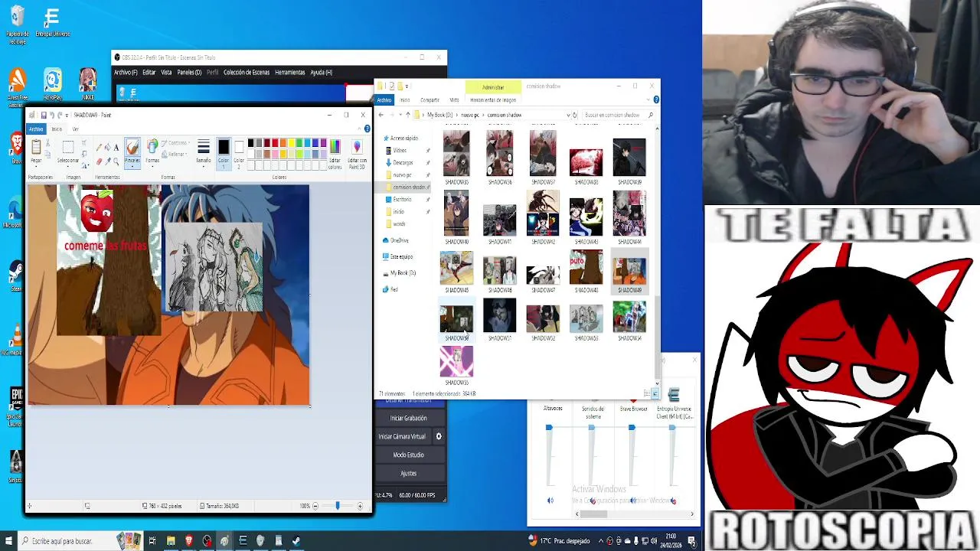
Task: Open the recent locations dropdown in Explorer
Action: tap(400, 115)
